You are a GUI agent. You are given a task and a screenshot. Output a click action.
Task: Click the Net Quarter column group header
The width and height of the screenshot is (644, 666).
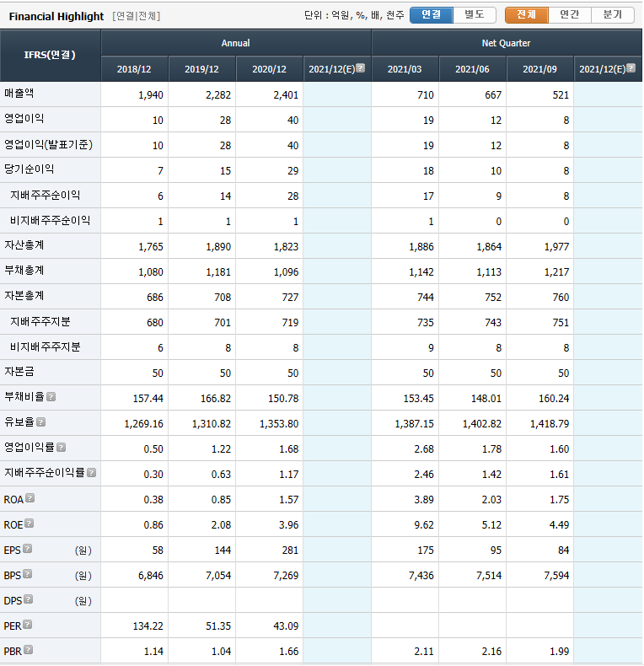coord(507,43)
